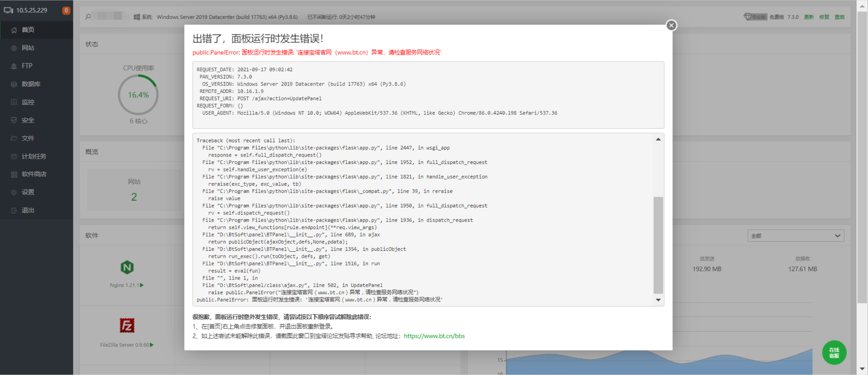Open the FTP menu item
The image size is (868, 375).
[36, 66]
